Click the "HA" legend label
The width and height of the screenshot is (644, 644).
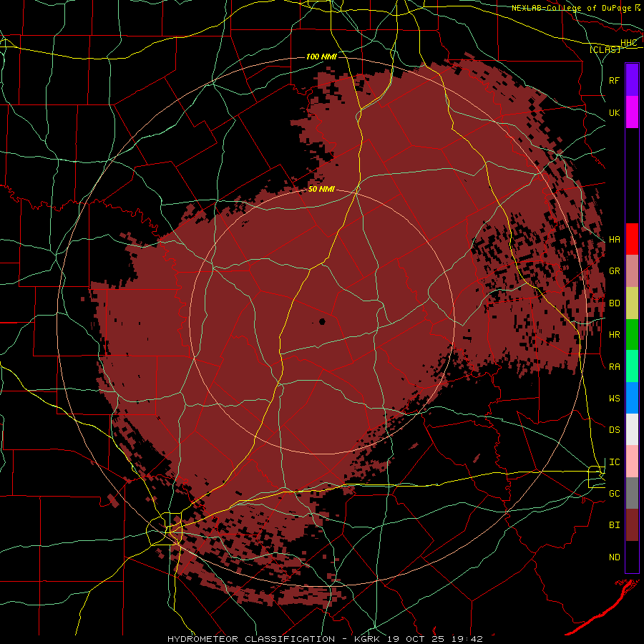coord(615,240)
